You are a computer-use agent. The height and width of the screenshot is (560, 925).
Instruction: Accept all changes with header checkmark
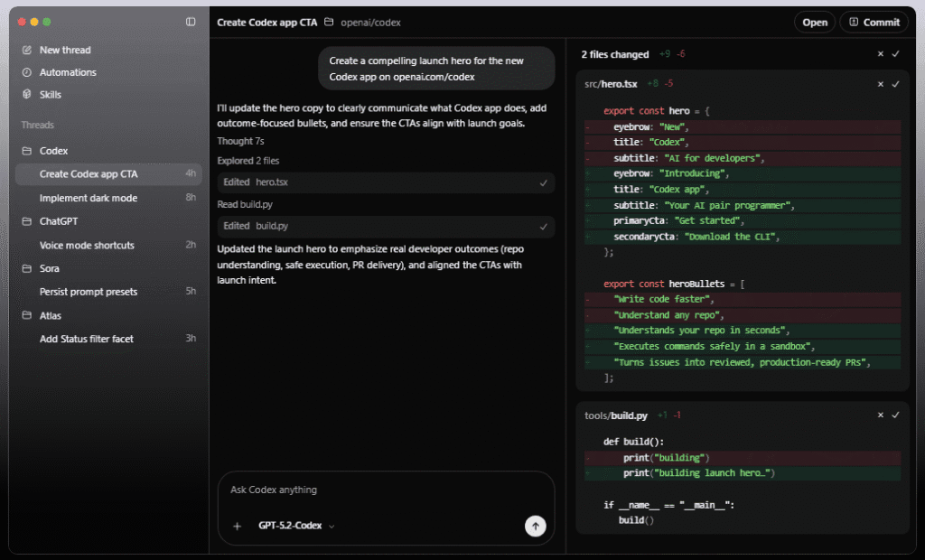click(x=896, y=54)
